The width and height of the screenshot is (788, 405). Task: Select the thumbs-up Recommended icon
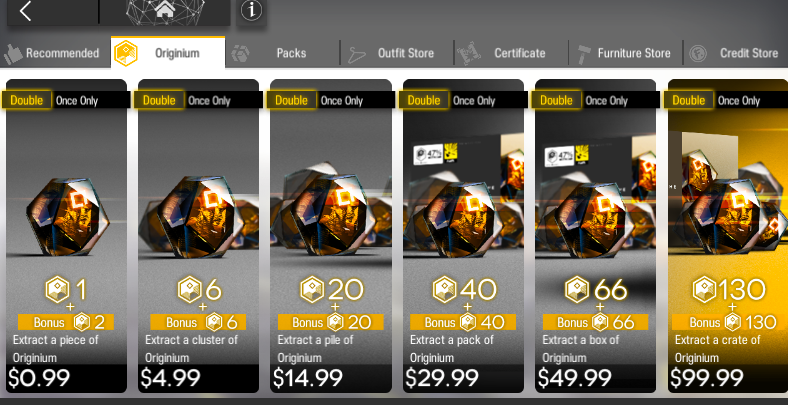point(13,53)
